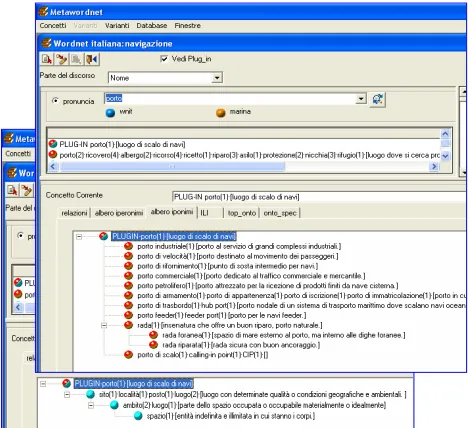Select spazio(1) row text in lower tree
468x428 pixels.
click(231, 416)
